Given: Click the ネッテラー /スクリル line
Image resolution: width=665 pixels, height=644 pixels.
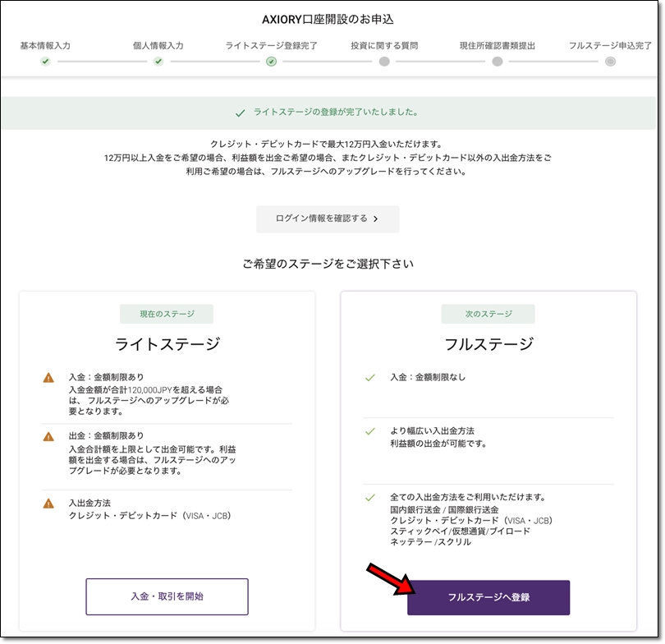Looking at the screenshot, I should tap(430, 542).
